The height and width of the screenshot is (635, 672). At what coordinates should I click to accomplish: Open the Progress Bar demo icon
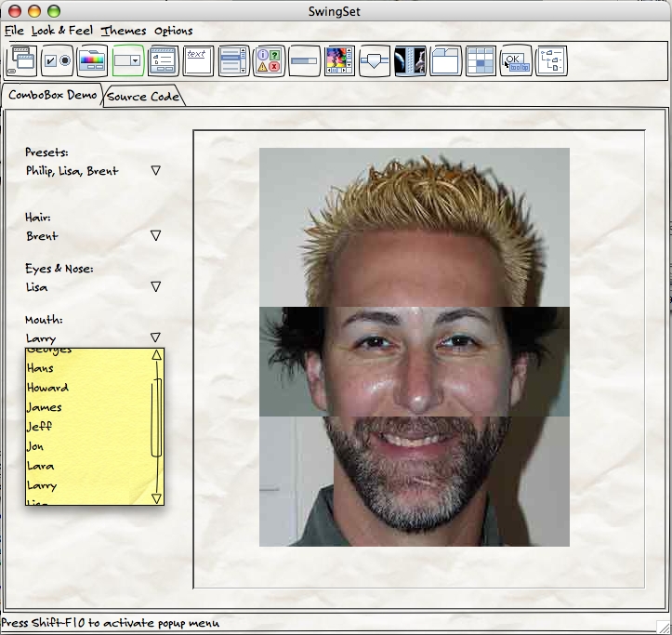coord(304,61)
